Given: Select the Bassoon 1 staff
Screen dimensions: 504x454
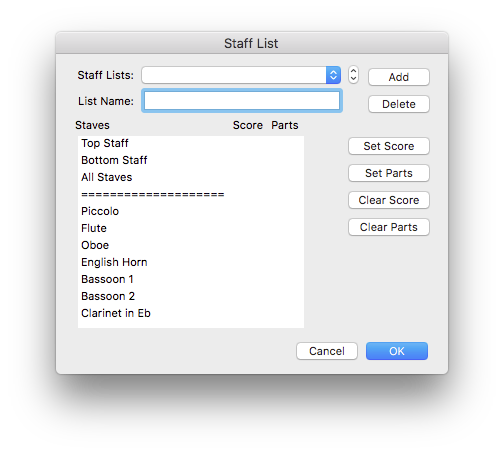Looking at the screenshot, I should tap(191, 279).
